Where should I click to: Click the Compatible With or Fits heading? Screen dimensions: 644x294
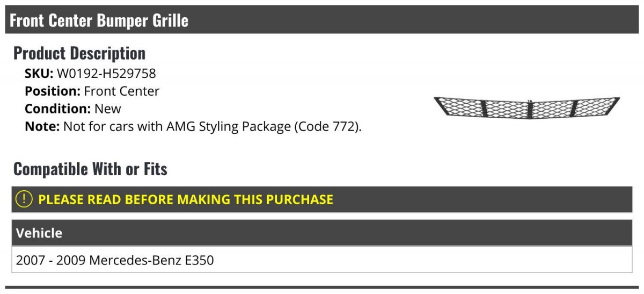pos(90,169)
